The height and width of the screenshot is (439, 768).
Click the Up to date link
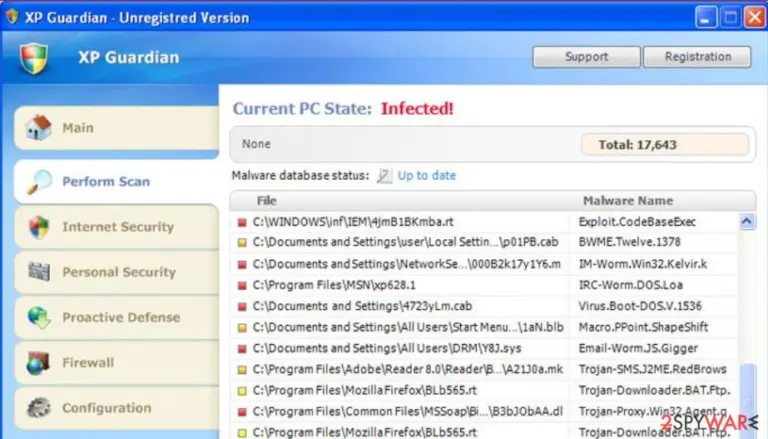click(x=427, y=175)
